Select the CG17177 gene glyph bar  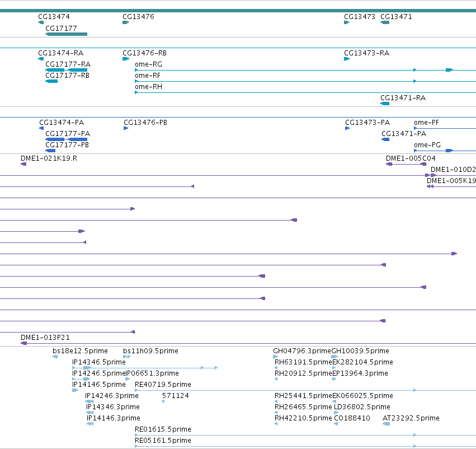point(66,34)
